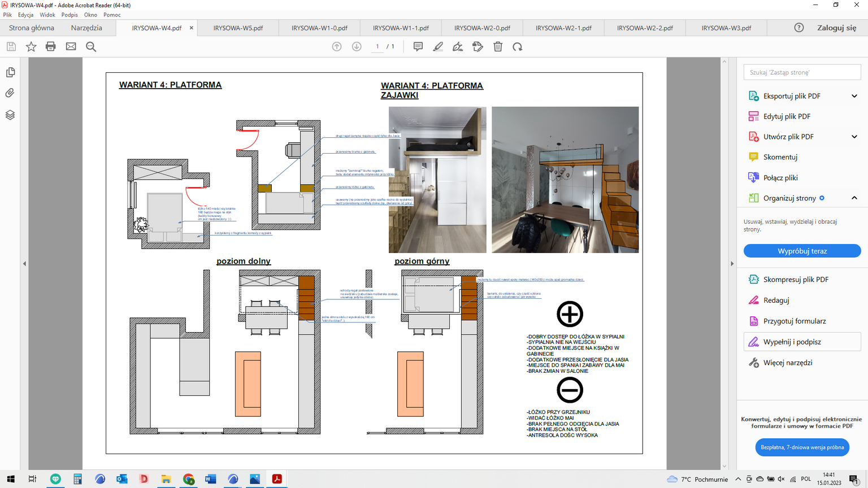Viewport: 868px width, 488px height.
Task: Rotate page using the rotate icon
Action: [x=518, y=47]
